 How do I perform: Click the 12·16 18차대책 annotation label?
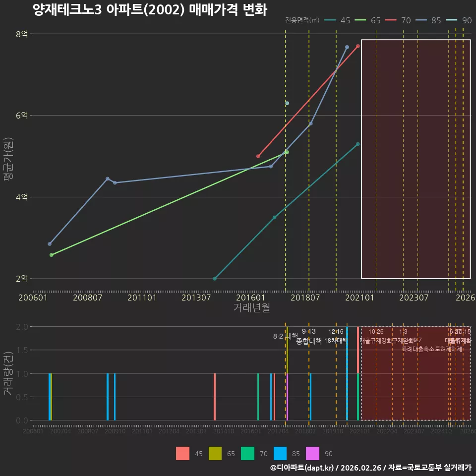[x=336, y=336]
